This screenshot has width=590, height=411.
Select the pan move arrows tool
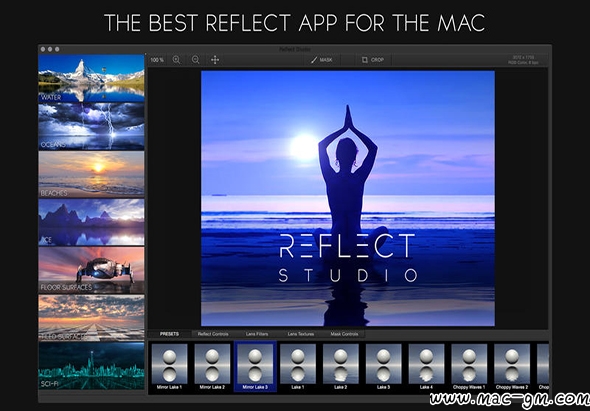215,60
